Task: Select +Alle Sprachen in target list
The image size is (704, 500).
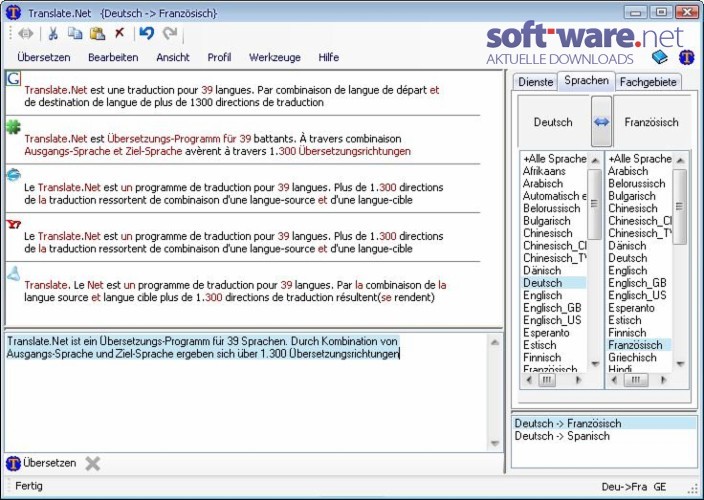Action: click(639, 159)
